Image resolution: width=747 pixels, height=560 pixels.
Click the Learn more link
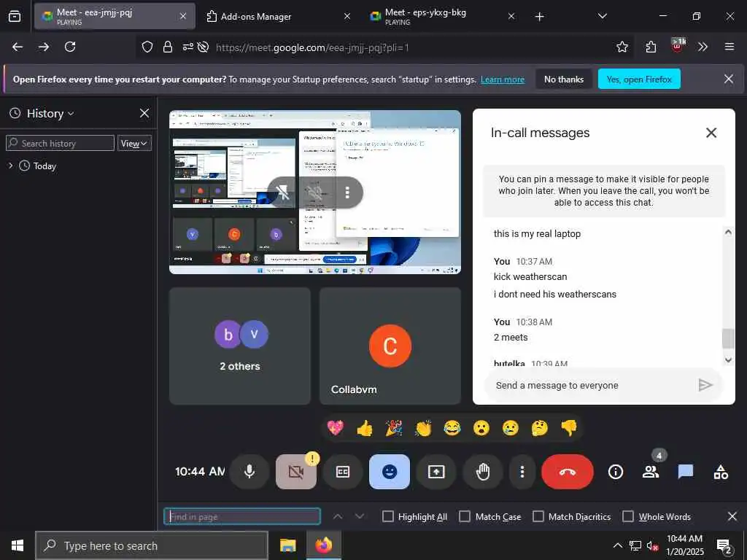[503, 79]
